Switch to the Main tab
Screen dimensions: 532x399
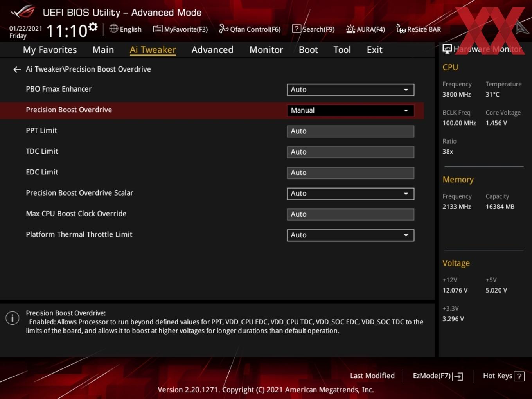103,50
